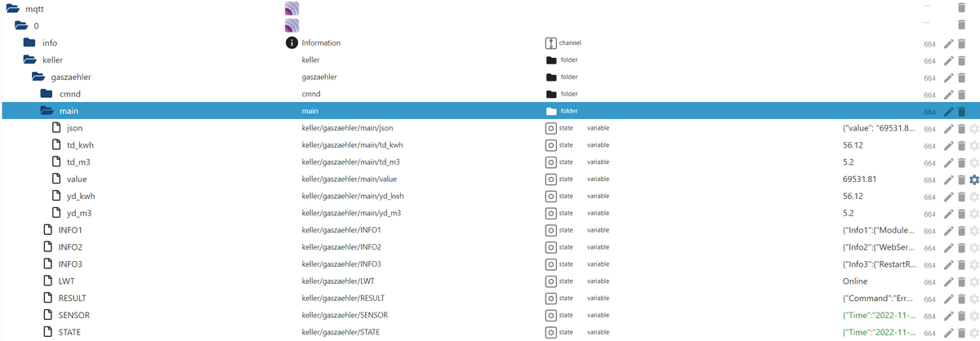Edit the info channel with pencil icon
This screenshot has width=980, height=341.
coord(948,43)
